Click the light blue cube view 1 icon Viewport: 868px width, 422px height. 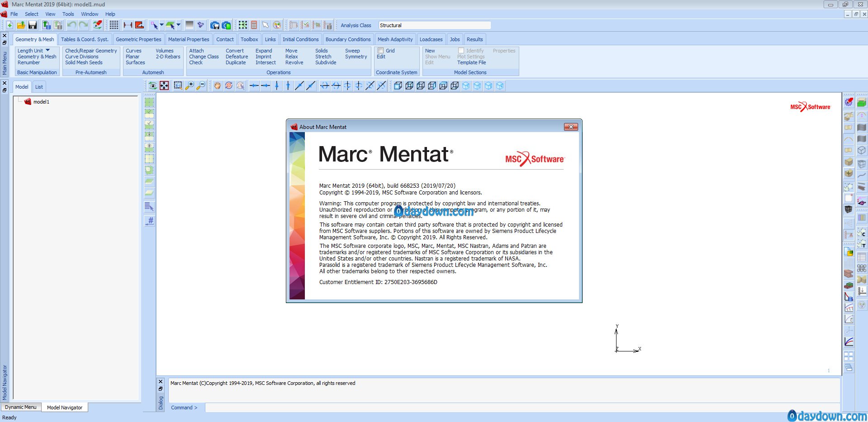click(x=466, y=85)
